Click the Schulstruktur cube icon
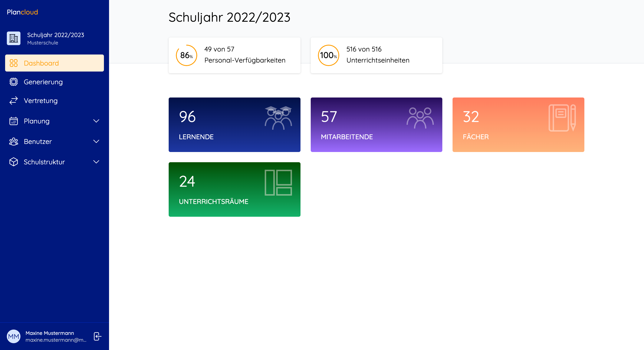 coord(13,162)
